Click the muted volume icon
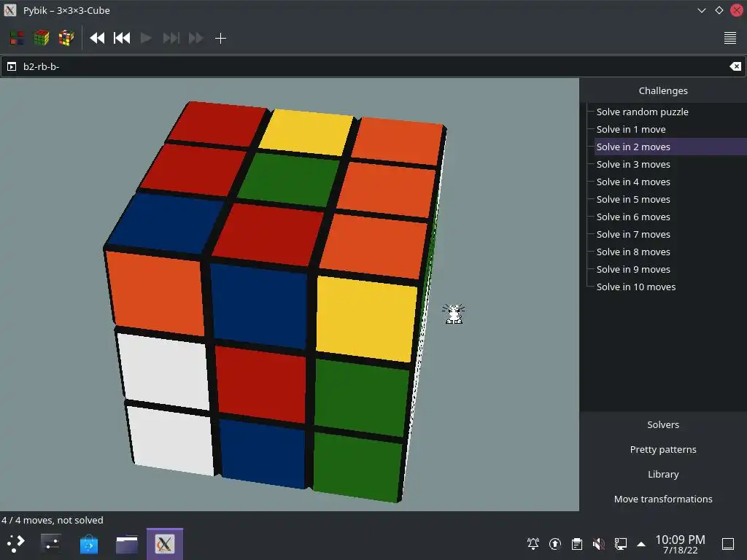 coord(598,544)
